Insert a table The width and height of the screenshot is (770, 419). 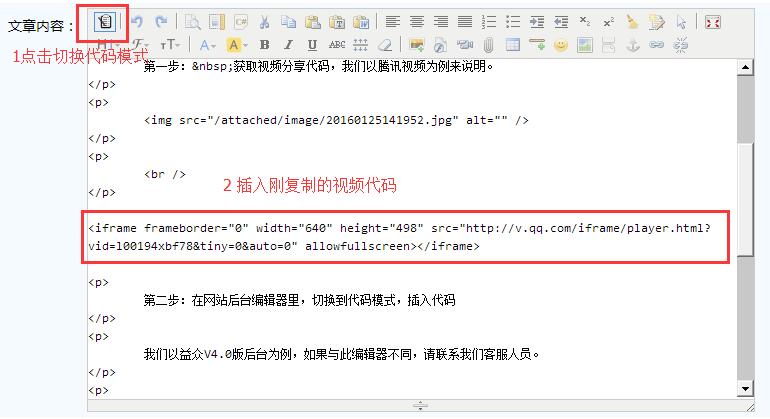click(x=513, y=45)
